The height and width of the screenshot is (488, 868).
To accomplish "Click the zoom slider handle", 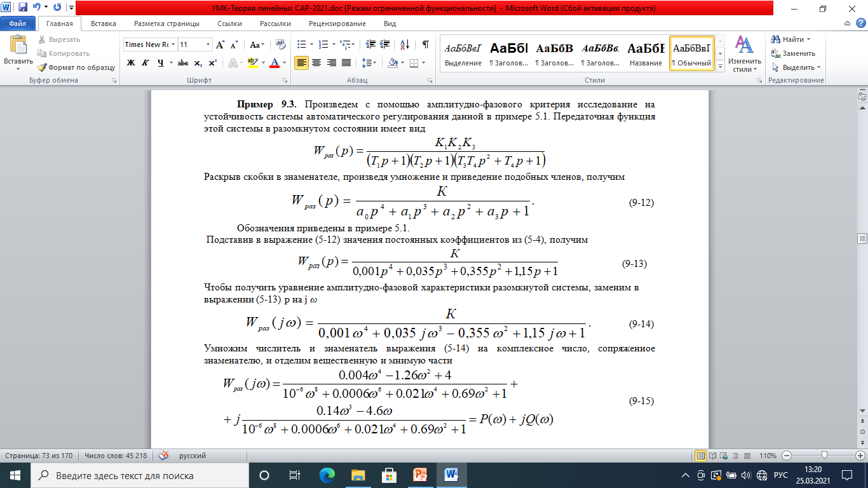I will [x=824, y=456].
